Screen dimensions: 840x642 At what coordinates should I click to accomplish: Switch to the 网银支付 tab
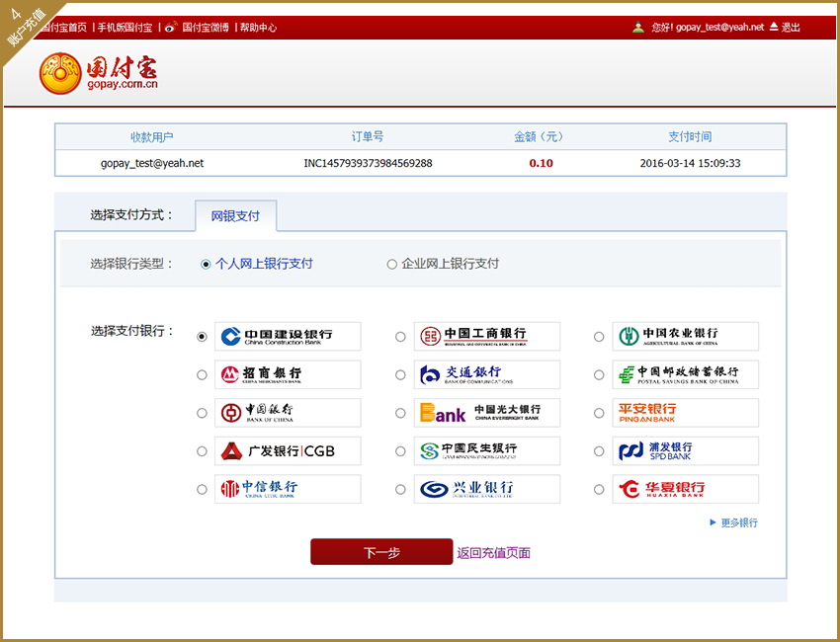point(236,215)
